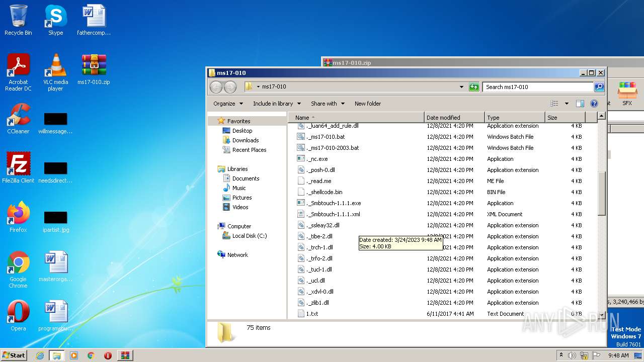Select the ipartist.jpg desktop file
The width and height of the screenshot is (644, 362).
tap(55, 222)
